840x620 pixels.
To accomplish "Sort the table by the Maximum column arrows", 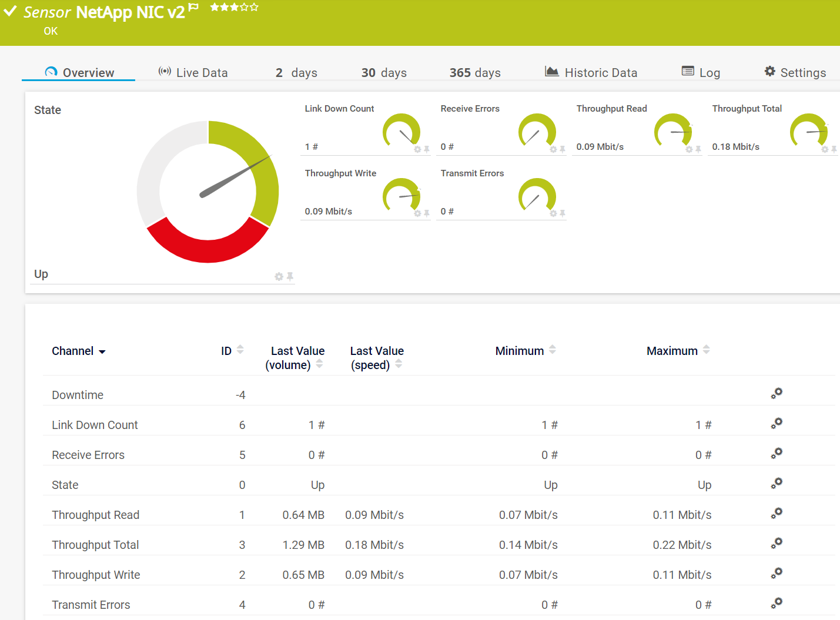I will click(x=706, y=350).
